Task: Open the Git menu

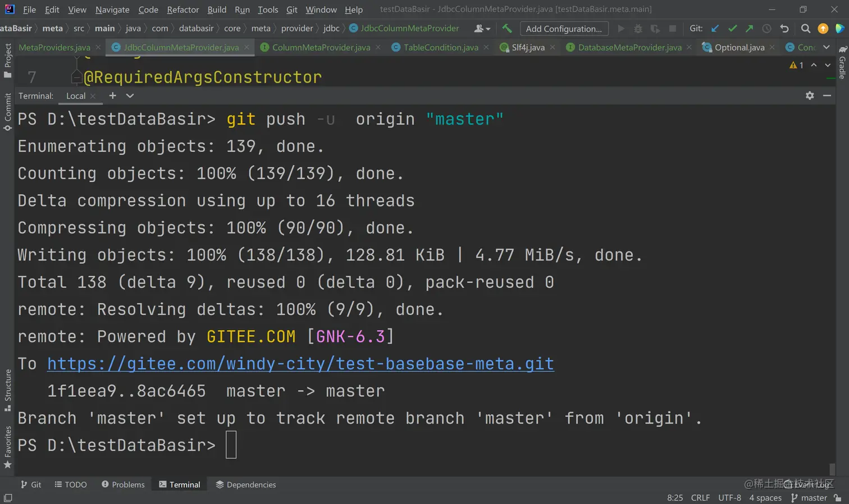Action: [x=292, y=10]
